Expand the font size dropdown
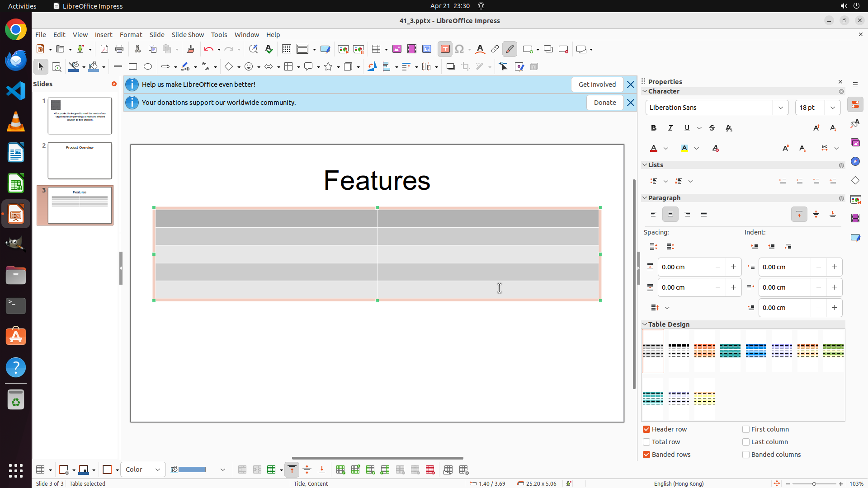This screenshot has height=488, width=868. click(833, 108)
